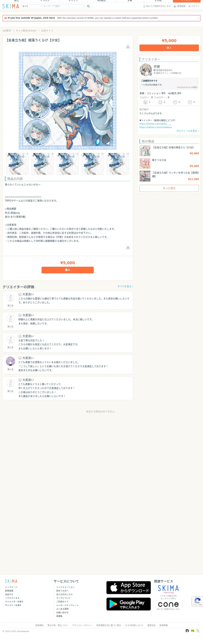
Task: Open 運営会社 footer link
Action: (151, 625)
